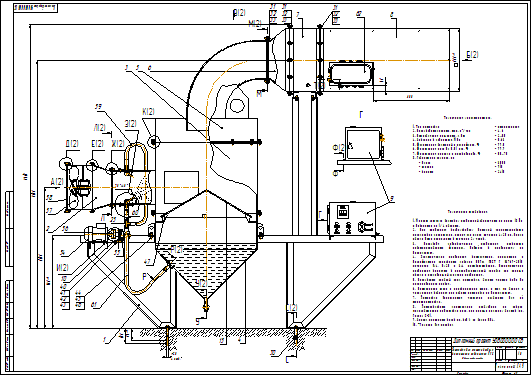Click the З(2) detail label
Screen dimensions: 531x375
pyautogui.click(x=131, y=124)
